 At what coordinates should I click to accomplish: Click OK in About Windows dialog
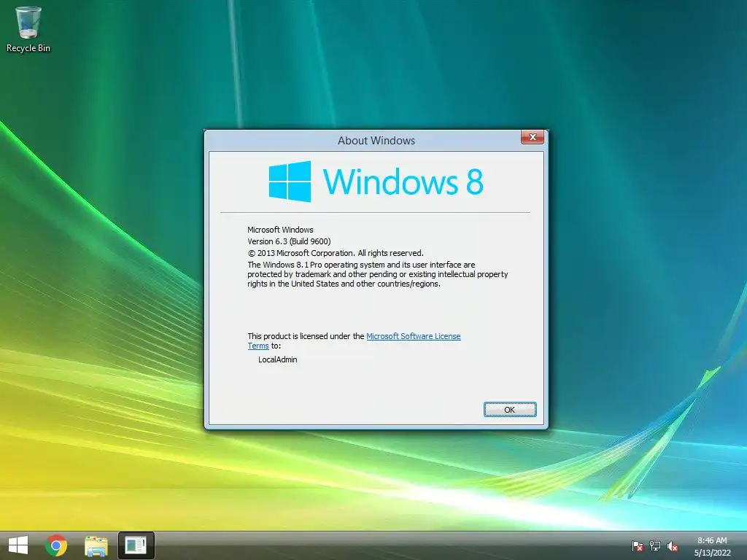point(510,410)
